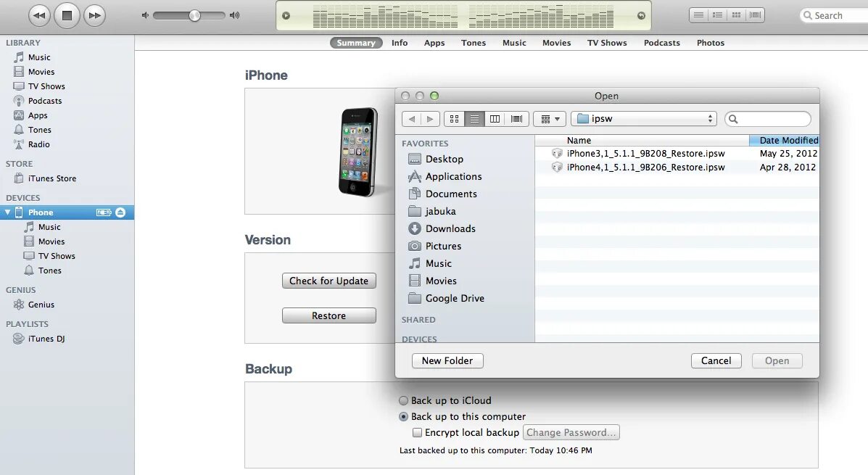The width and height of the screenshot is (868, 475).
Task: Switch Open dialog to icon view
Action: [454, 118]
